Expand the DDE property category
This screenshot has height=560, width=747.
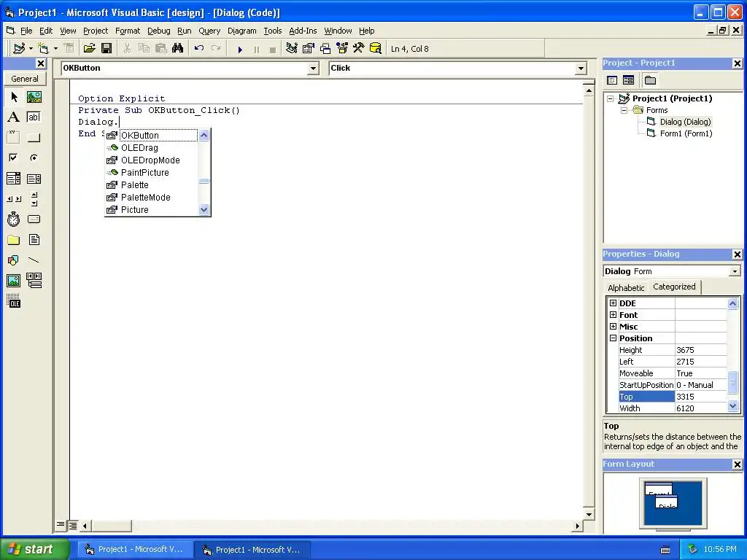[x=613, y=303]
